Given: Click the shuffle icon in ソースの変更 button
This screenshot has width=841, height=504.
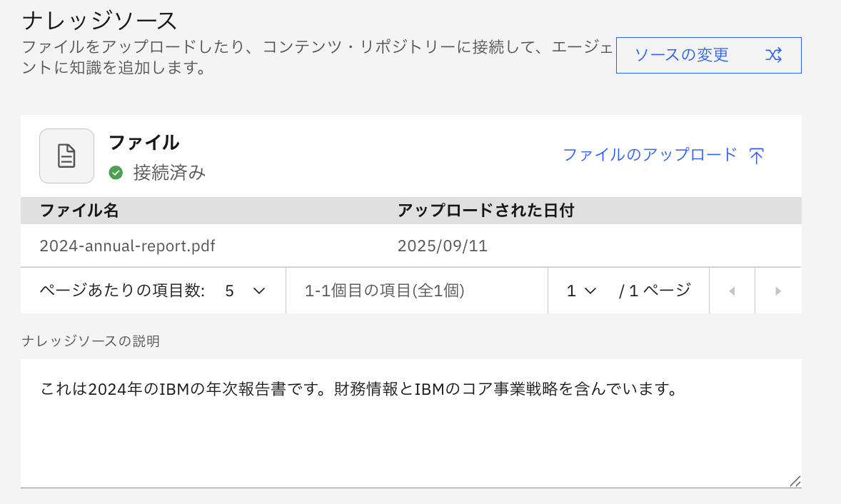Looking at the screenshot, I should 774,55.
